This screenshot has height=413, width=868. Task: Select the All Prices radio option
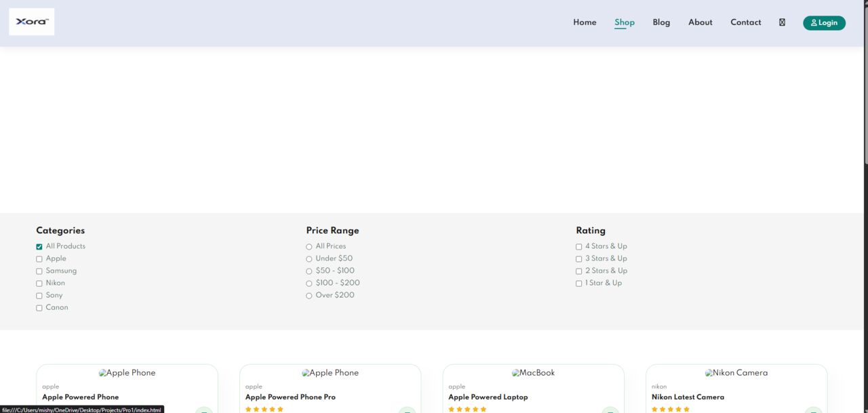[x=309, y=247]
